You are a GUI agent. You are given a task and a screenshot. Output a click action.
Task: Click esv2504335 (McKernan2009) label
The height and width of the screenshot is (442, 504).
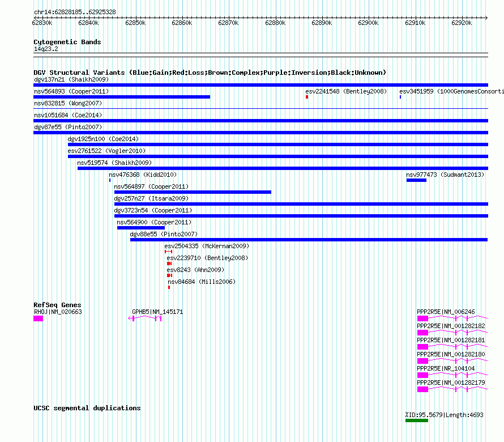[207, 246]
